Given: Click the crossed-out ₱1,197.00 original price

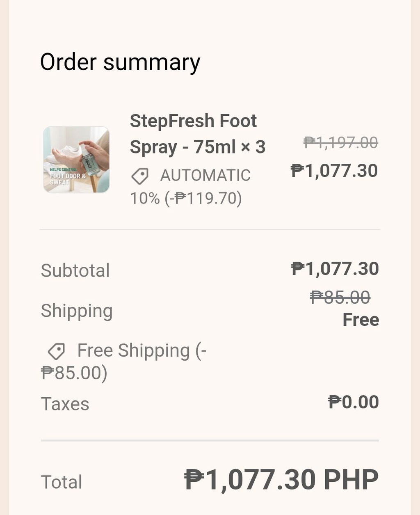Looking at the screenshot, I should (x=340, y=143).
